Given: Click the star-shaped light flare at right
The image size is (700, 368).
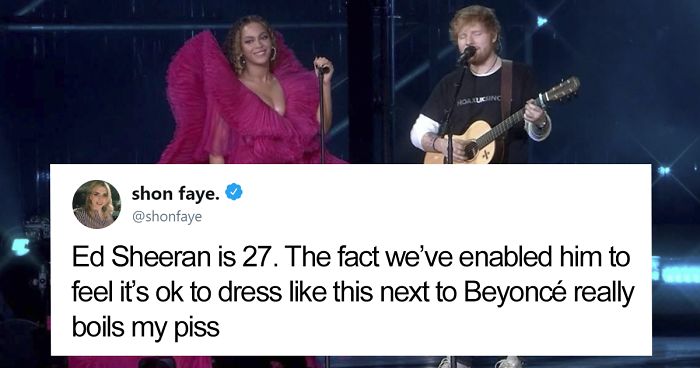Looking at the screenshot, I should 663,171.
